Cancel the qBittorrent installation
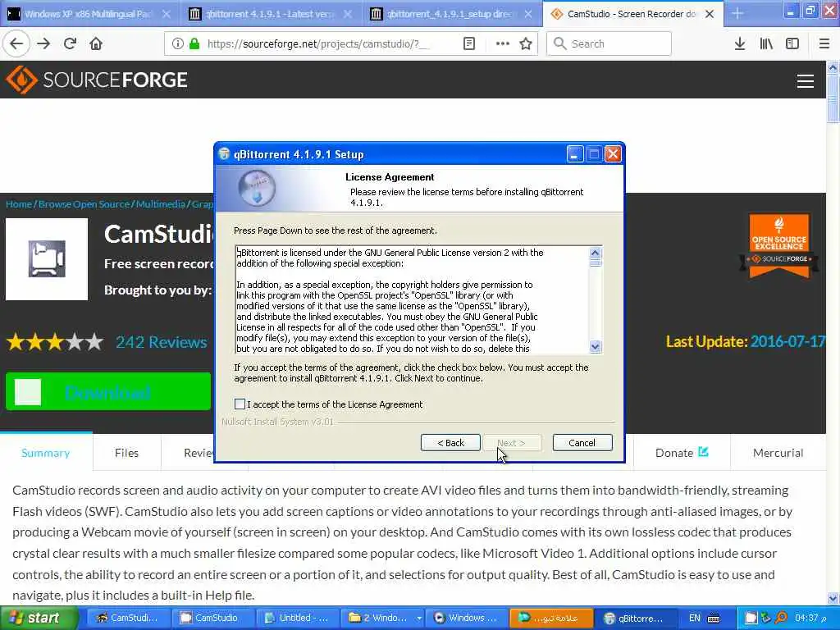The height and width of the screenshot is (630, 840). 582,442
